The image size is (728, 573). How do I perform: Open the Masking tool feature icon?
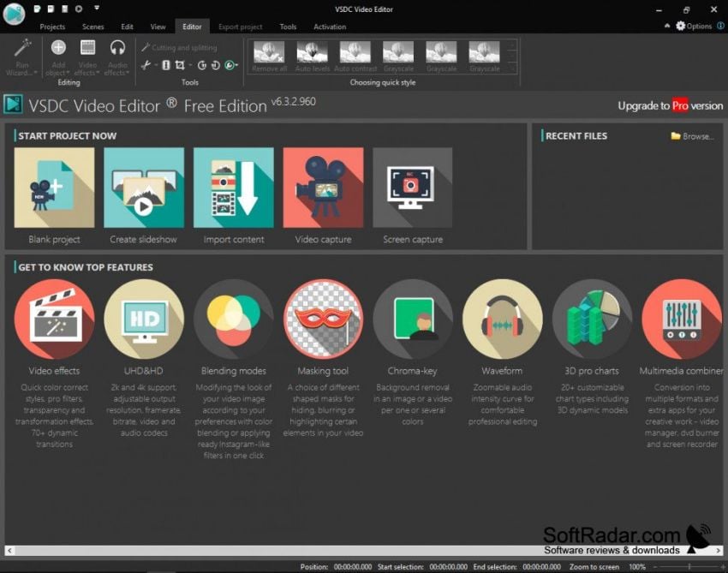[323, 319]
